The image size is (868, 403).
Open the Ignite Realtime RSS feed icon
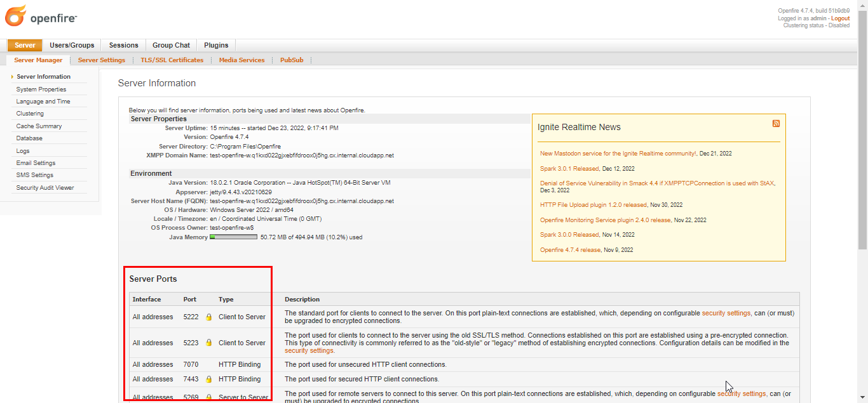pos(776,123)
